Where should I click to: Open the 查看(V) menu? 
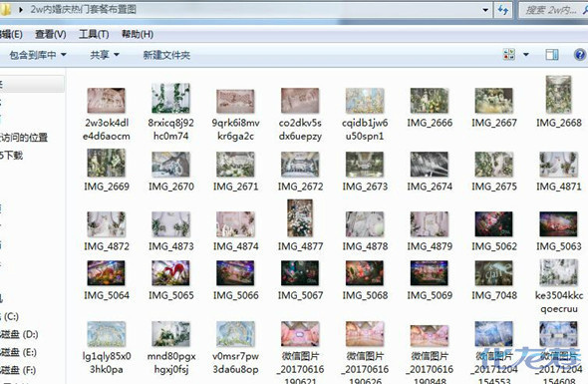click(51, 35)
